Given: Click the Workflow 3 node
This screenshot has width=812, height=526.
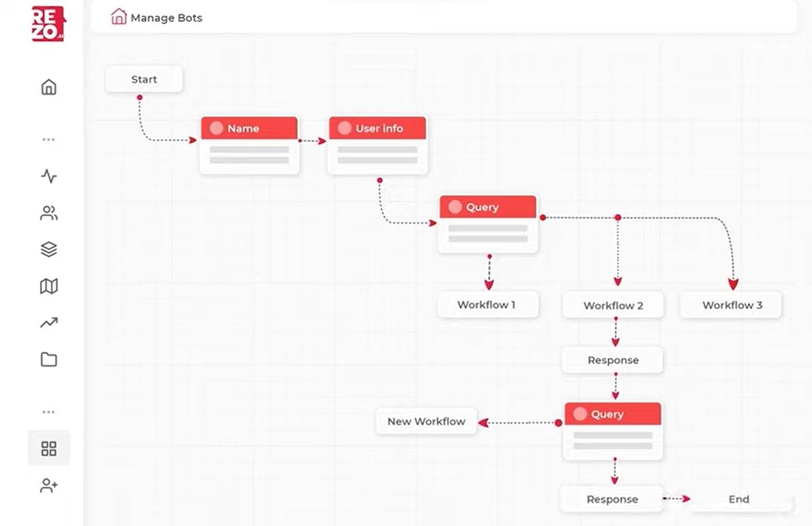Looking at the screenshot, I should click(731, 305).
